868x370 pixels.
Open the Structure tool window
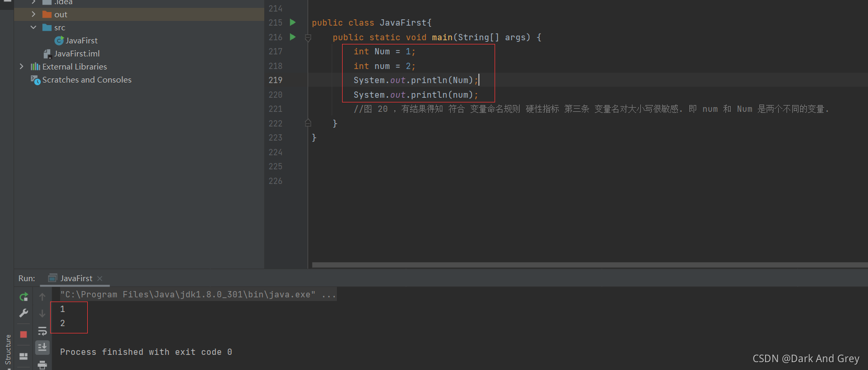[8, 349]
